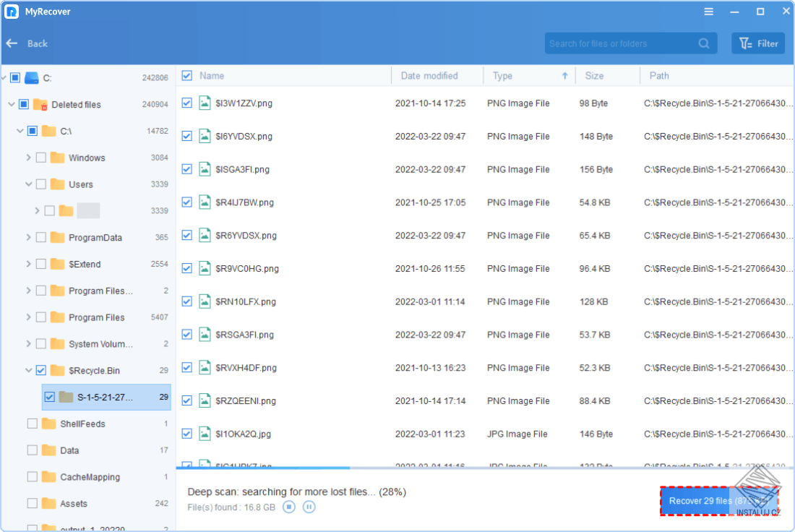This screenshot has height=532, width=795.
Task: Pause the deep scan with the pause icon
Action: 309,507
